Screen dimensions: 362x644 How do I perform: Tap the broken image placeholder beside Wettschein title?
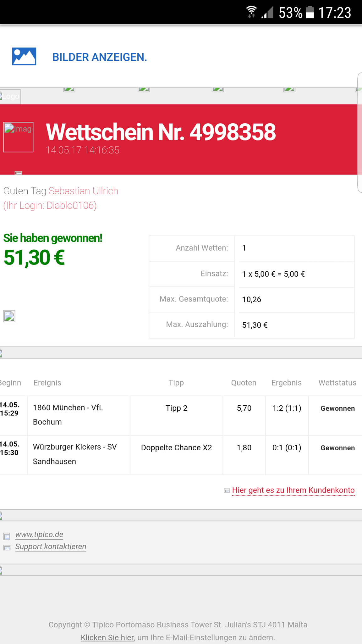[18, 137]
